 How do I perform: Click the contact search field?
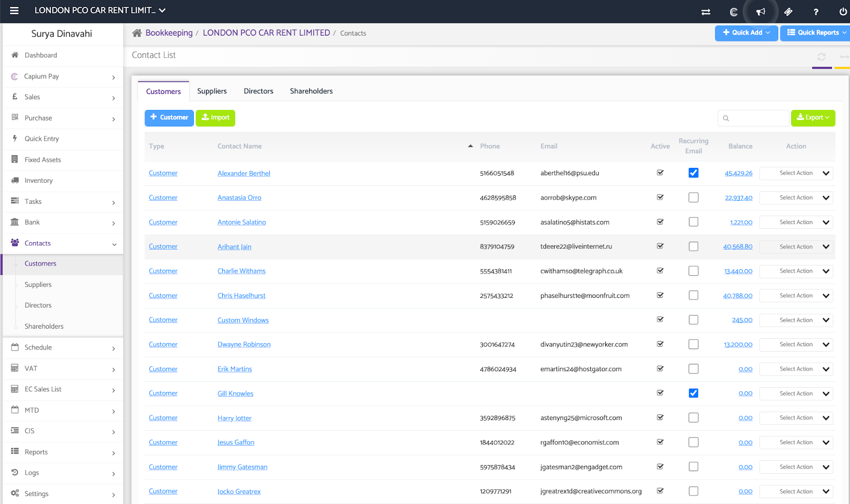click(x=753, y=118)
